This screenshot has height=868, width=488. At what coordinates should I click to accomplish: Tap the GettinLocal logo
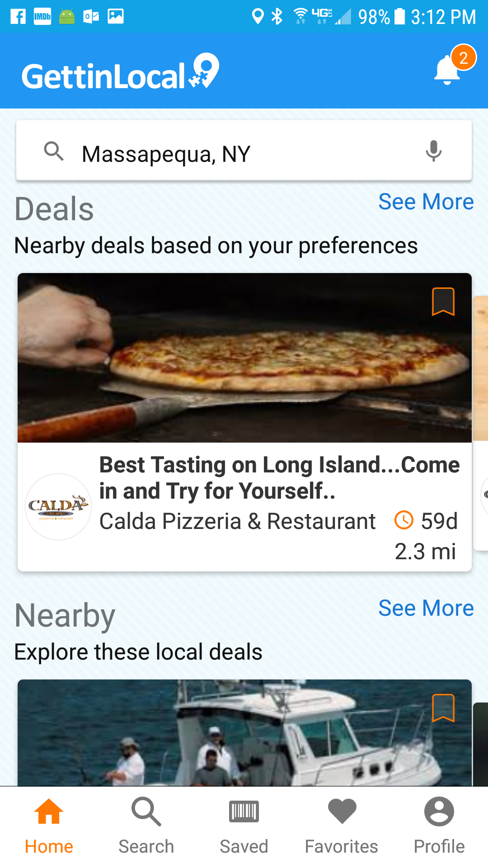tap(120, 73)
